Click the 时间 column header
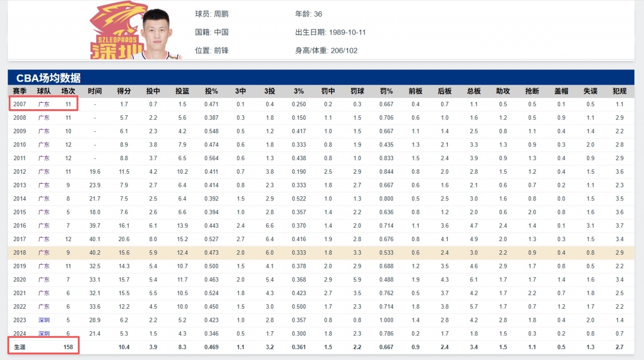Image resolution: width=644 pixels, height=360 pixels. pos(95,91)
